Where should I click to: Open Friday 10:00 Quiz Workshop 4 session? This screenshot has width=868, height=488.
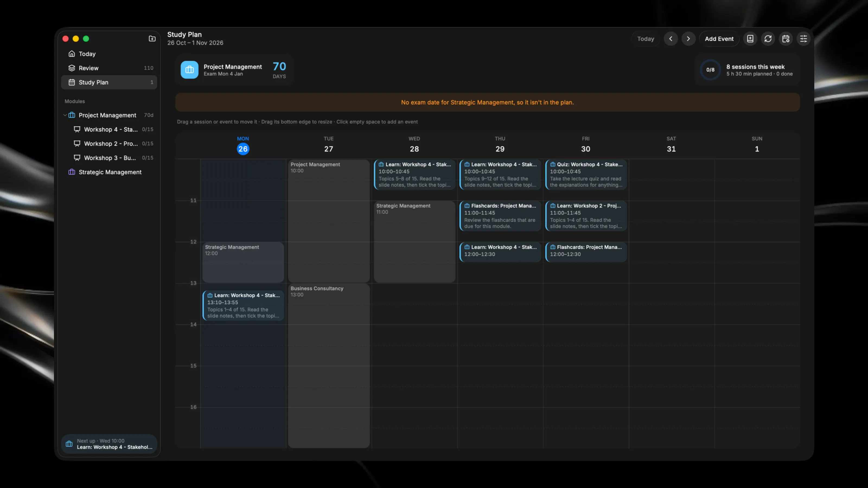tap(586, 174)
